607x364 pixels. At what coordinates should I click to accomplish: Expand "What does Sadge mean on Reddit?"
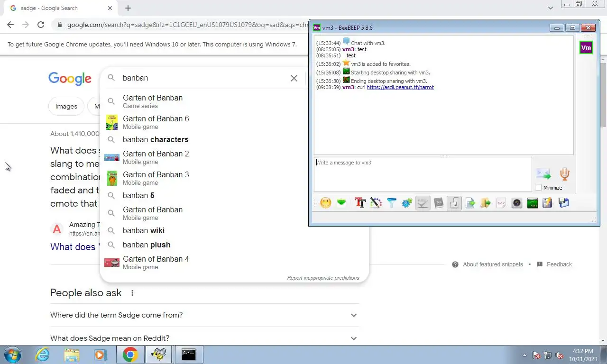click(205, 338)
